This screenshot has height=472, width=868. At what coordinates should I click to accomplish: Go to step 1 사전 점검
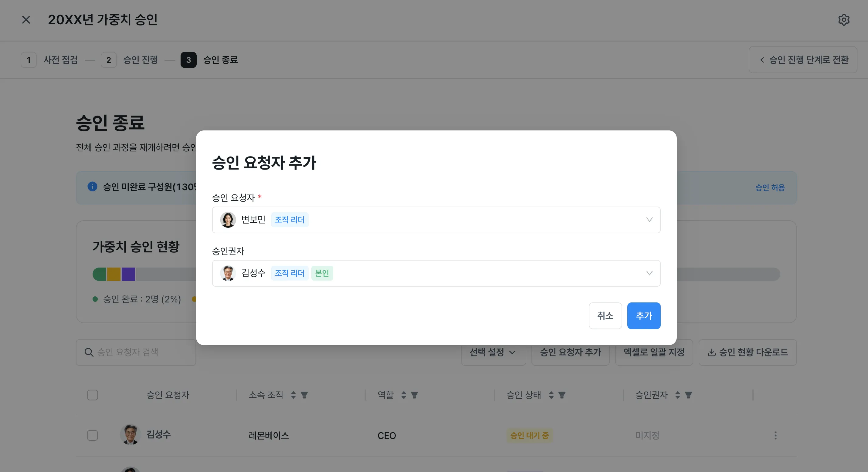click(49, 60)
